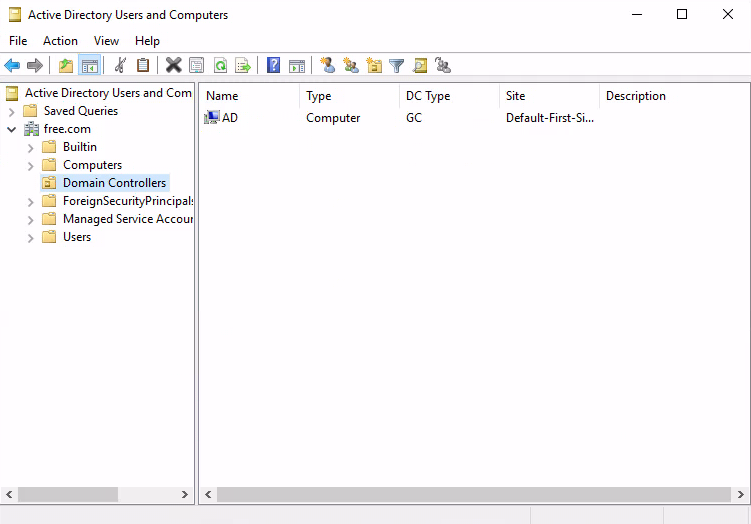The image size is (751, 524).
Task: Select root Active Directory Users and Computers node
Action: (x=108, y=92)
